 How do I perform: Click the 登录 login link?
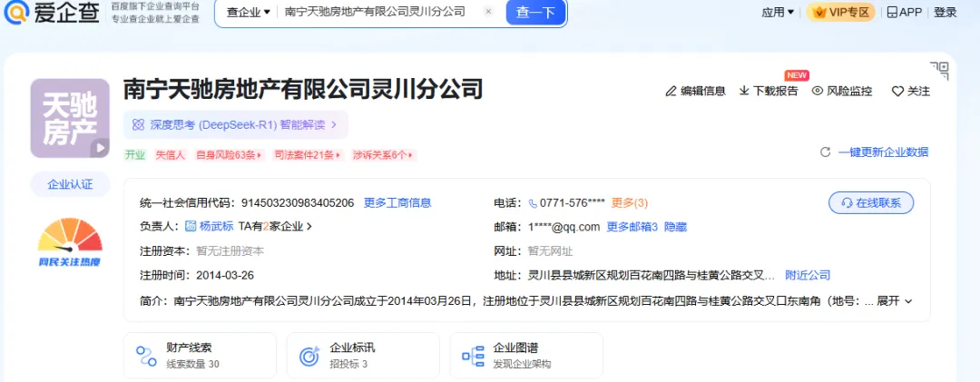pyautogui.click(x=945, y=12)
